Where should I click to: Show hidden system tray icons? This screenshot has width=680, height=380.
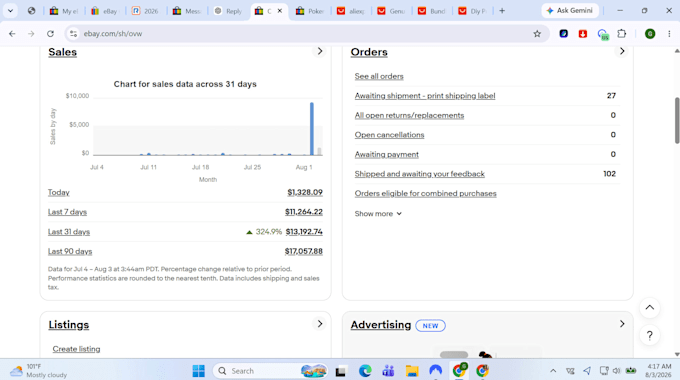click(553, 371)
